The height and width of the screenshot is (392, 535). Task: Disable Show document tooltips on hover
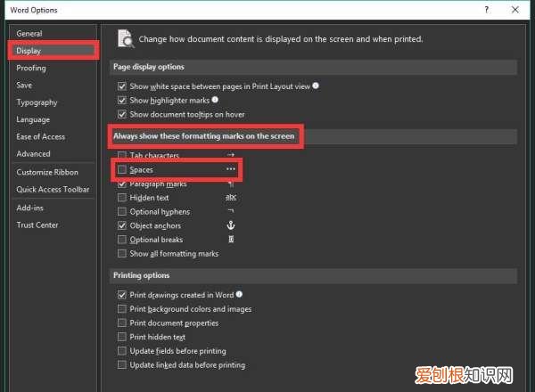point(122,115)
